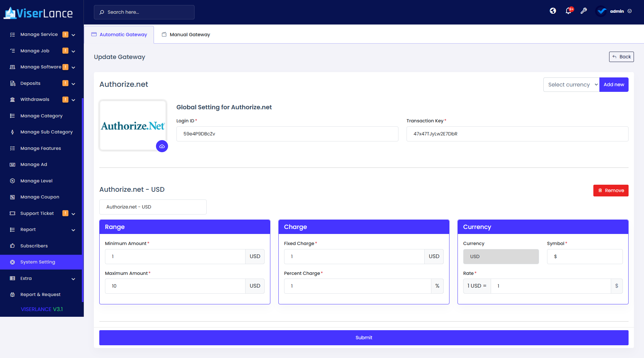Expand the Withdrawals menu chevron
The height and width of the screenshot is (358, 644).
(x=73, y=100)
